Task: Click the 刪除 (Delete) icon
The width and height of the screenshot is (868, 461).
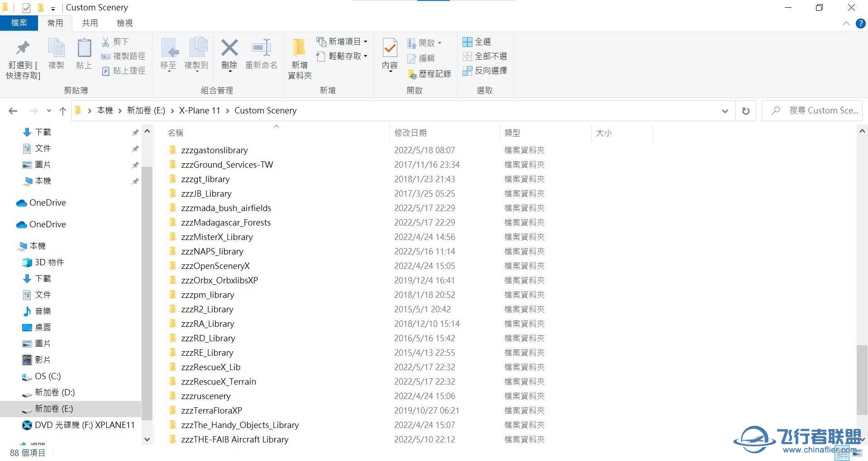Action: pos(229,53)
